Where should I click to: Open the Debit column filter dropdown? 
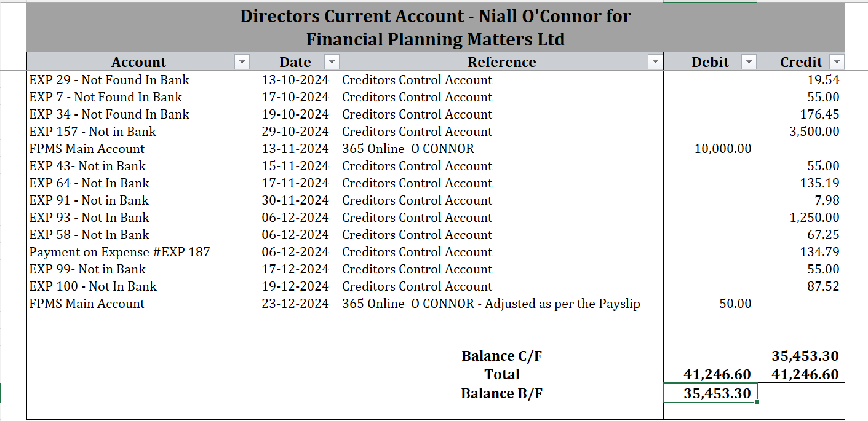(748, 62)
